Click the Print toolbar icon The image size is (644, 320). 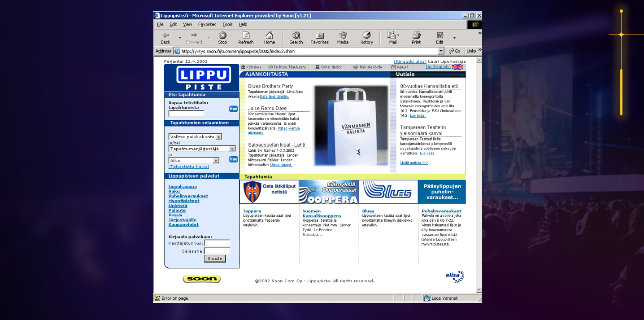pyautogui.click(x=416, y=38)
